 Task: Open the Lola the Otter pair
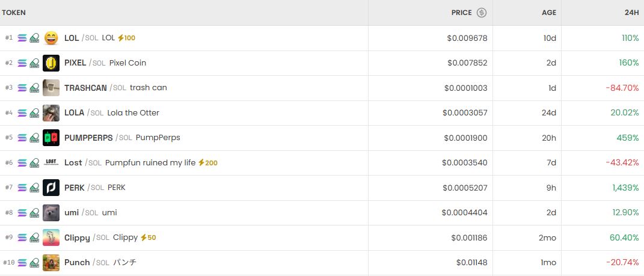(x=133, y=113)
